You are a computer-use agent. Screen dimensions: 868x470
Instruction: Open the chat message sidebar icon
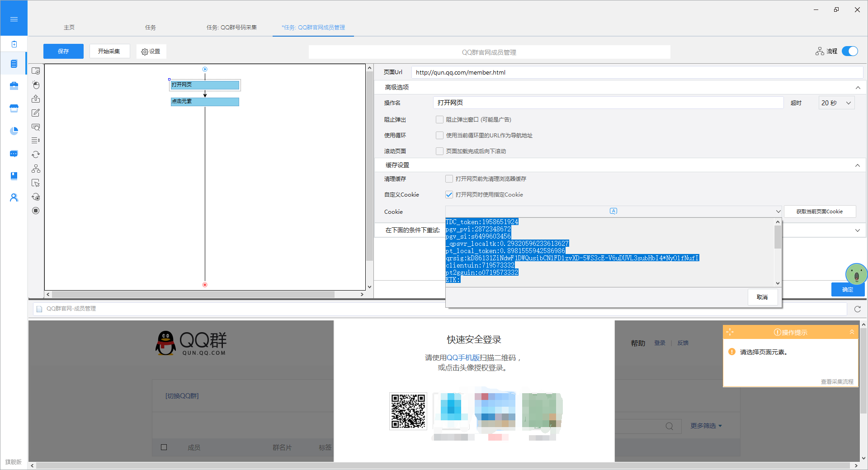14,154
